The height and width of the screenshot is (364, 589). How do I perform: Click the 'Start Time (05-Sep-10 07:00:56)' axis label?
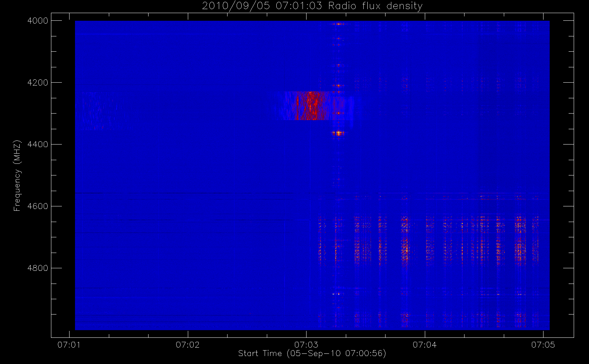312,353
